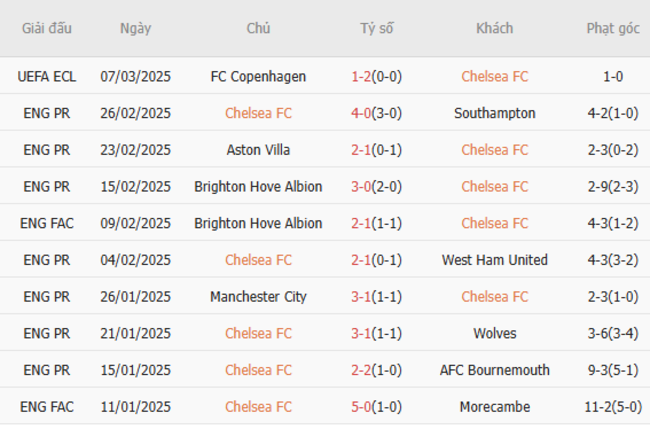Open Brighton Hove Albion on 15/02/2025

tap(258, 187)
